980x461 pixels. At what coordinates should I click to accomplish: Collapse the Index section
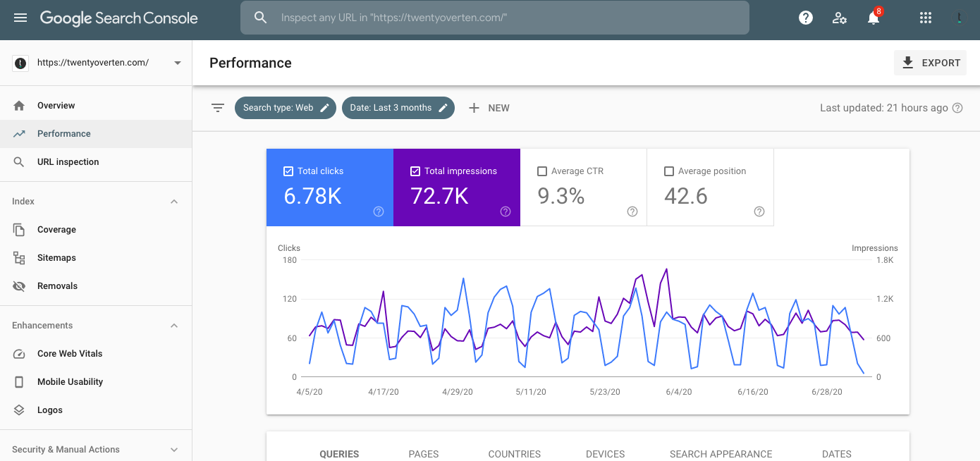(x=174, y=202)
